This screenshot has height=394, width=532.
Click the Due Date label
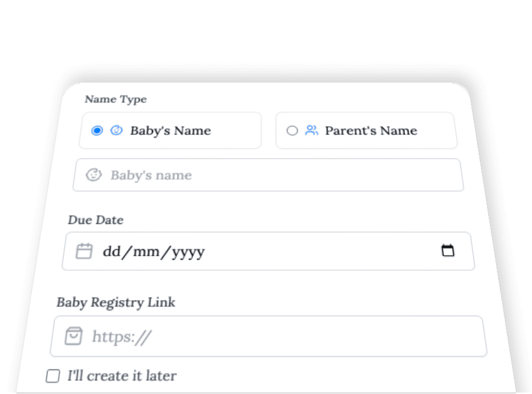(96, 220)
